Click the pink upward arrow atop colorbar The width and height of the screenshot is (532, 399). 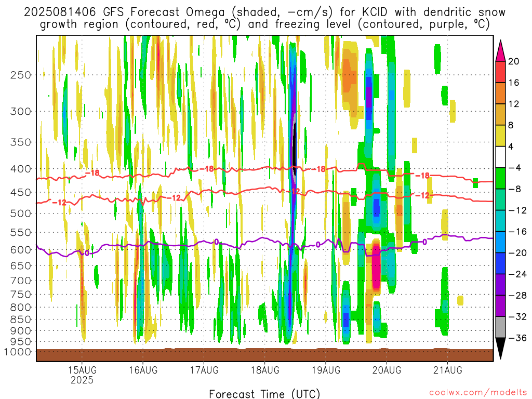point(500,50)
